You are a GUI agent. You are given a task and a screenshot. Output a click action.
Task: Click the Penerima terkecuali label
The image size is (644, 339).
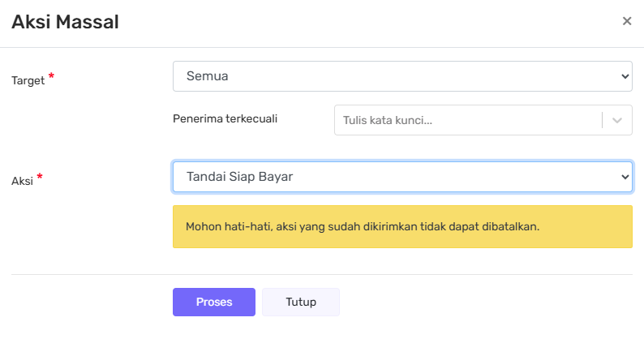coord(225,118)
